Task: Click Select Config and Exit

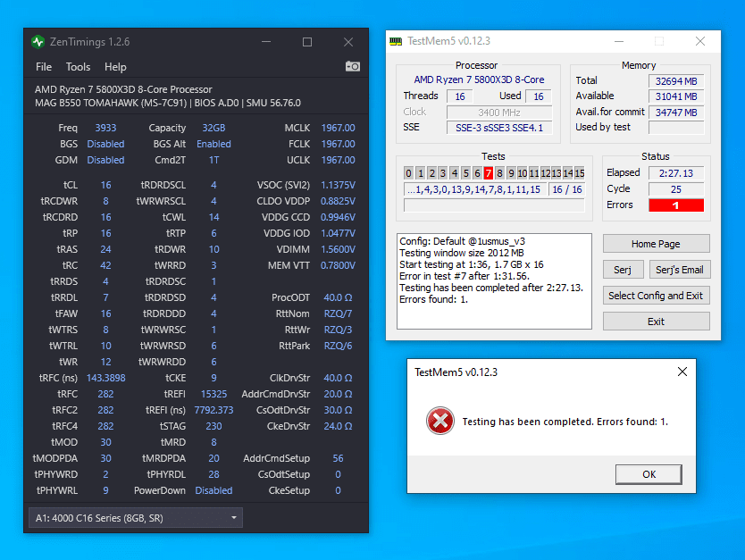Action: [x=657, y=296]
